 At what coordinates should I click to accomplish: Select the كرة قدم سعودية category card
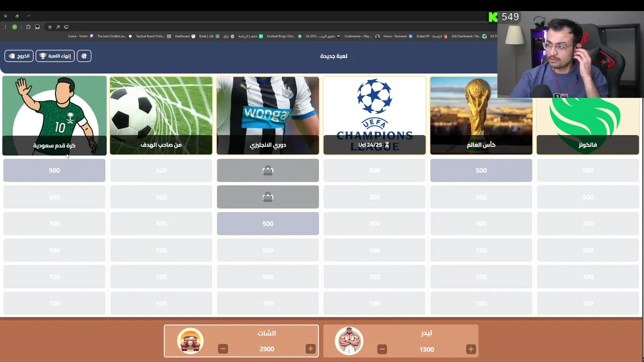(x=54, y=116)
